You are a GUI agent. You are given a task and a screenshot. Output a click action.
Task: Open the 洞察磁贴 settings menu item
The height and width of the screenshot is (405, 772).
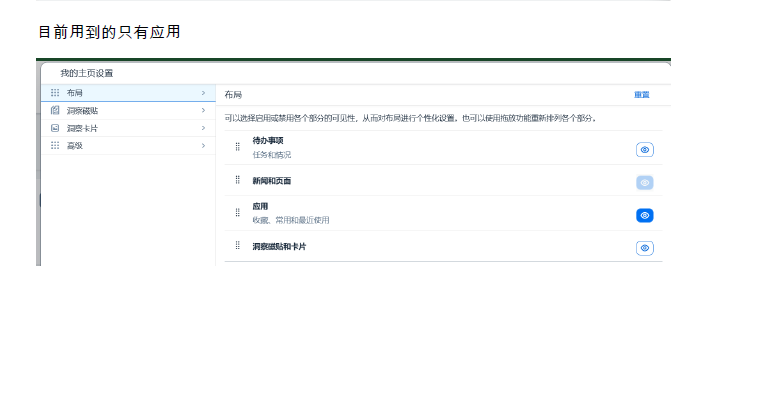tap(82, 111)
